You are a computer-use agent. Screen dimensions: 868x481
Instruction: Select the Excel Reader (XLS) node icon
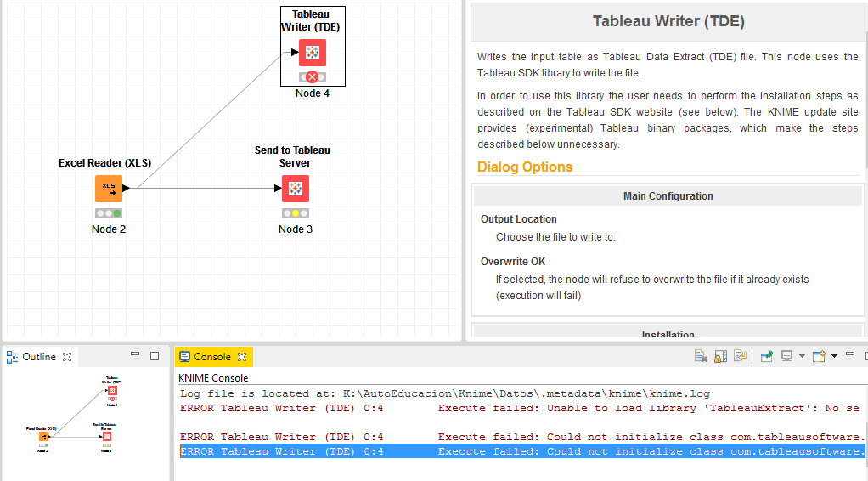(x=109, y=189)
